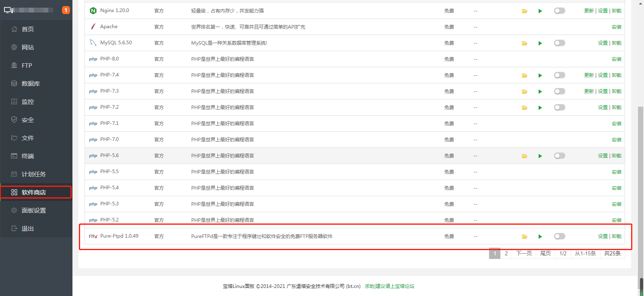Click the PHP-5.5 name text
Image resolution: width=644 pixels, height=296 pixels.
tap(109, 172)
